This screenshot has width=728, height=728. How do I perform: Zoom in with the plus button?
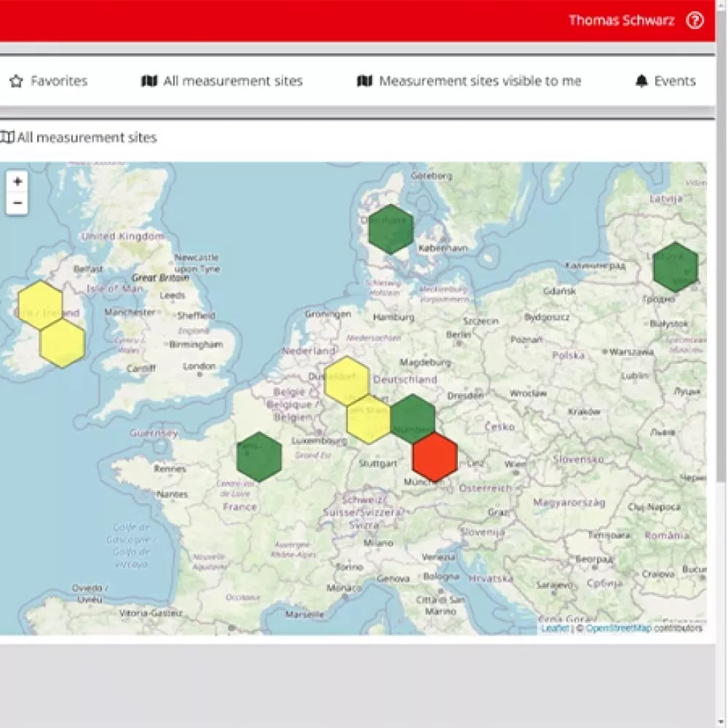click(x=17, y=181)
